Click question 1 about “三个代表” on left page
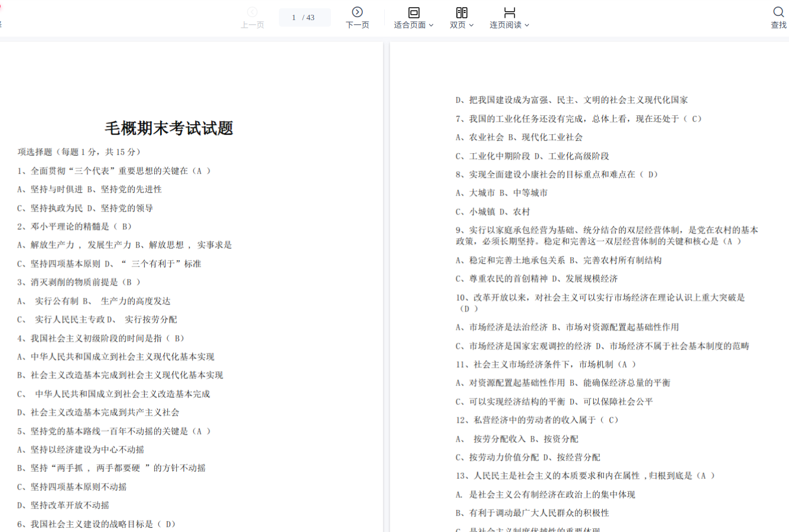This screenshot has width=789, height=532. pos(113,171)
